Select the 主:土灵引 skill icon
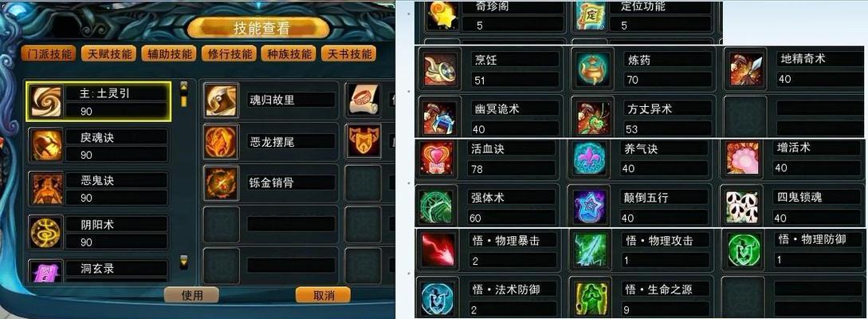Screen dimensions: 868x319 tap(46, 102)
